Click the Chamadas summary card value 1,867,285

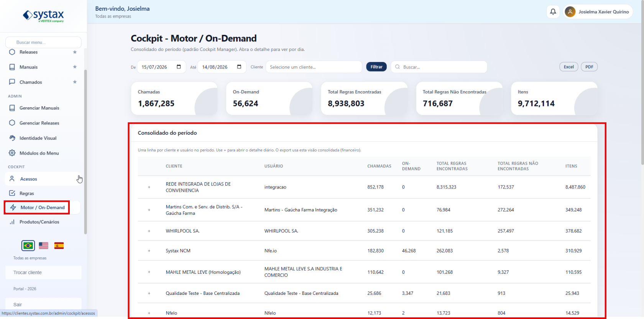(x=156, y=103)
